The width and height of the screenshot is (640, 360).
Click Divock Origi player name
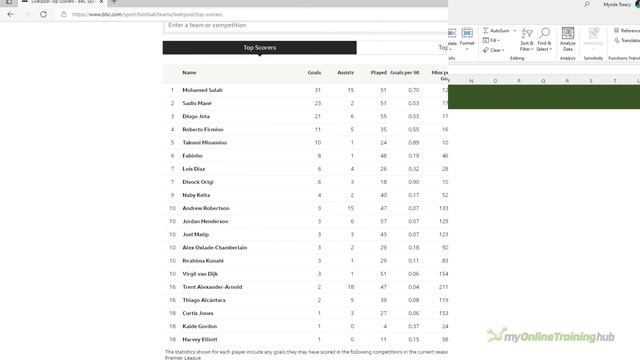pos(198,182)
